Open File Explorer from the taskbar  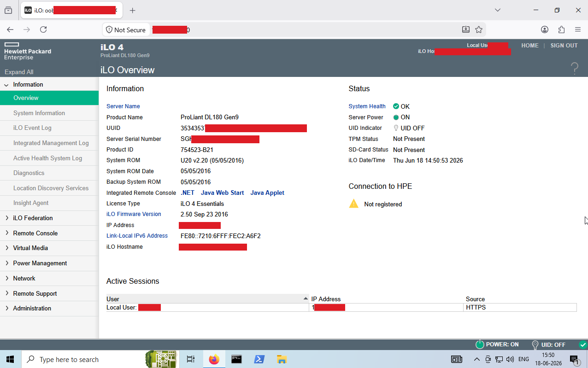(x=282, y=359)
